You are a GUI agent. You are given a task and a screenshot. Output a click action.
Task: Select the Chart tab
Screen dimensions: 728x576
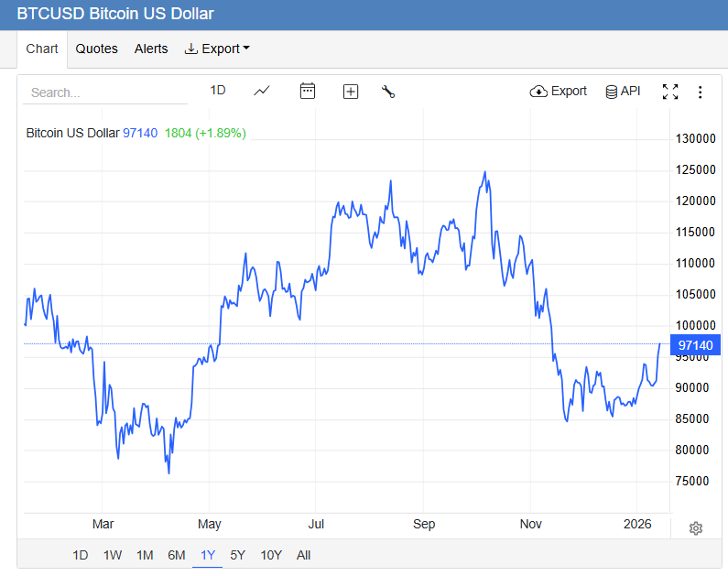(x=42, y=49)
